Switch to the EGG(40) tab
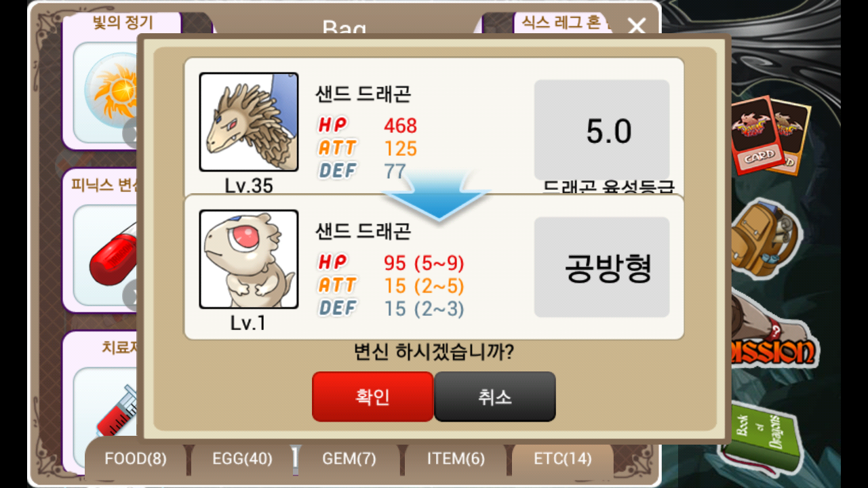The width and height of the screenshot is (868, 488). pos(242,459)
